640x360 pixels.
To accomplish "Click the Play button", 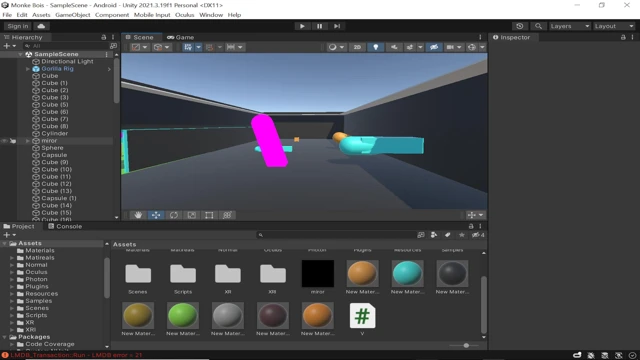I will (x=302, y=26).
